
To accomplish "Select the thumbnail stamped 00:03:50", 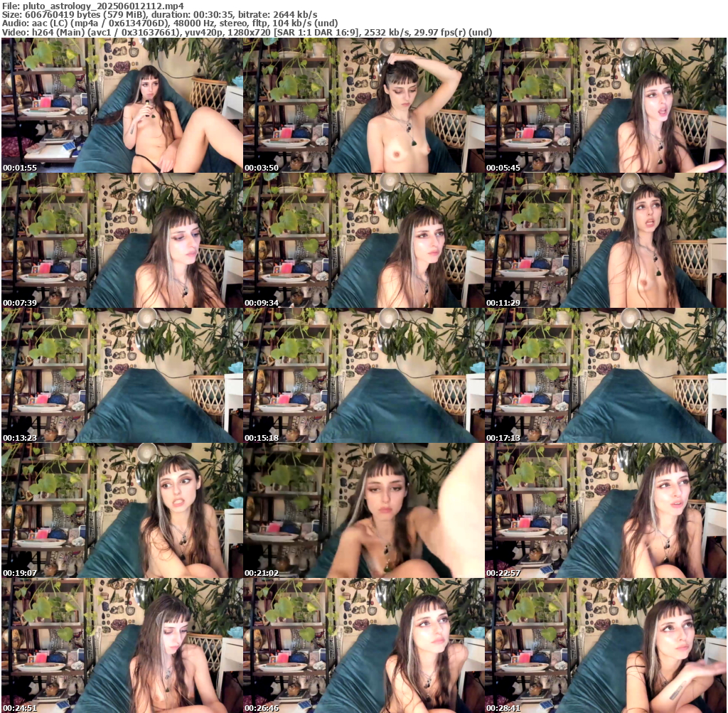I will pos(364,105).
